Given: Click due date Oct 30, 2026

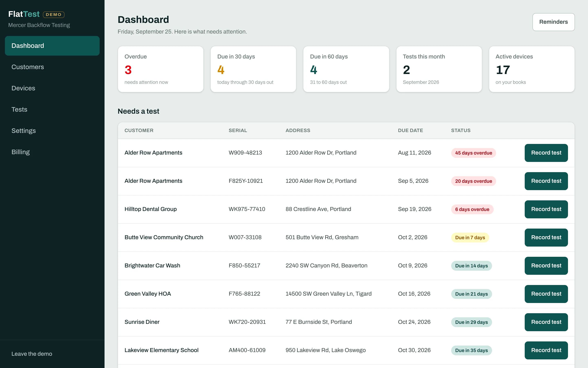Looking at the screenshot, I should tap(414, 350).
